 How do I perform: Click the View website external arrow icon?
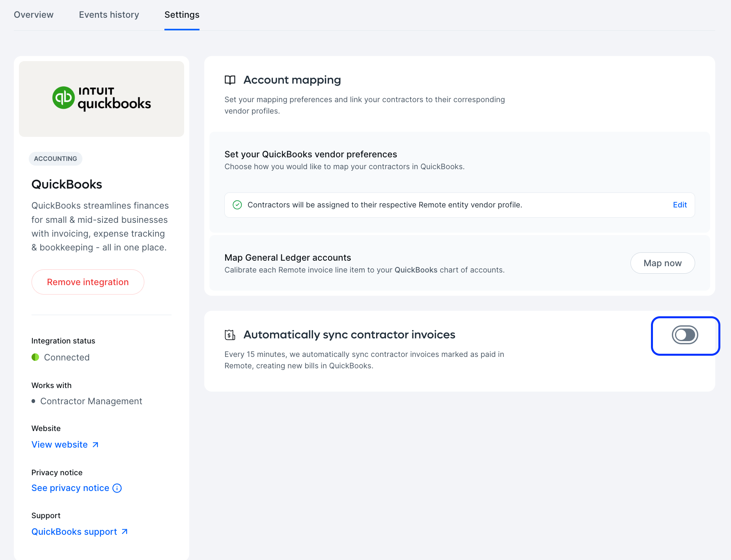95,445
